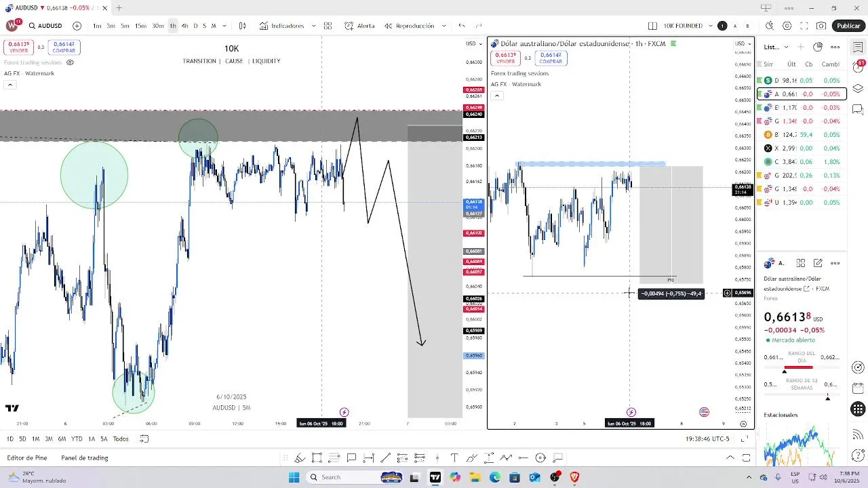Select the 4h timeframe
Viewport: 868px width, 488px height.
(184, 26)
